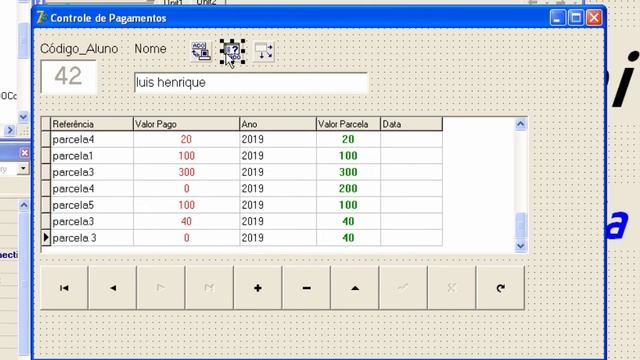Click the row indicator of parcela 3 row
The width and height of the screenshot is (640, 360).
click(46, 238)
